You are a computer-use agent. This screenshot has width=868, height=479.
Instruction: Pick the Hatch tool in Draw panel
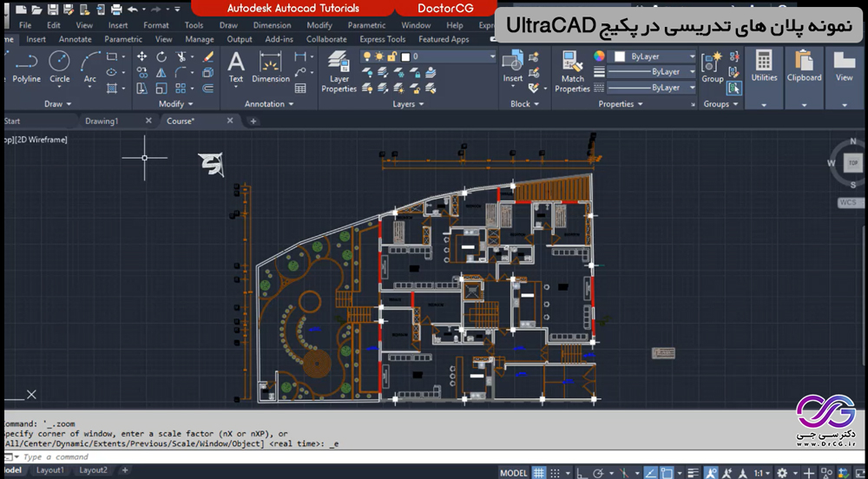point(112,88)
